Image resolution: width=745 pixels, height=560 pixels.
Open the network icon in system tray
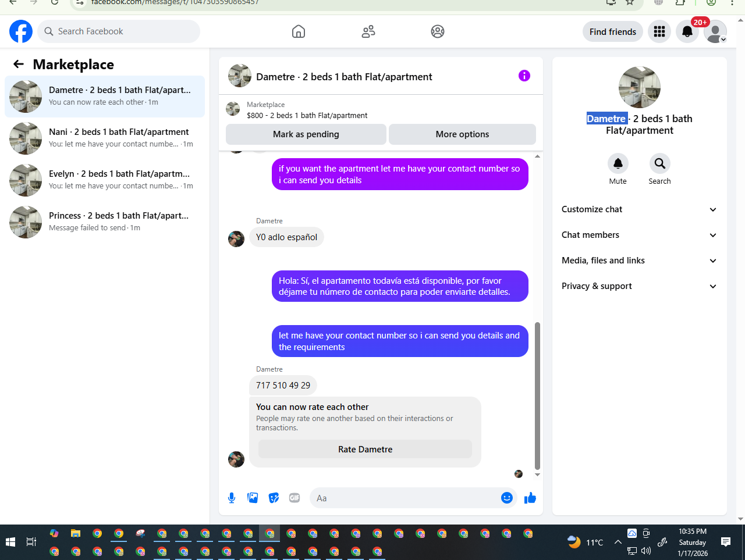coord(632,551)
